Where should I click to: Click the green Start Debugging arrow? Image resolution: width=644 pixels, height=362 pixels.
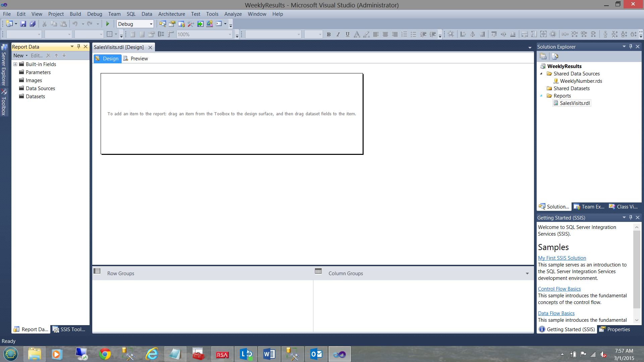[x=108, y=24]
